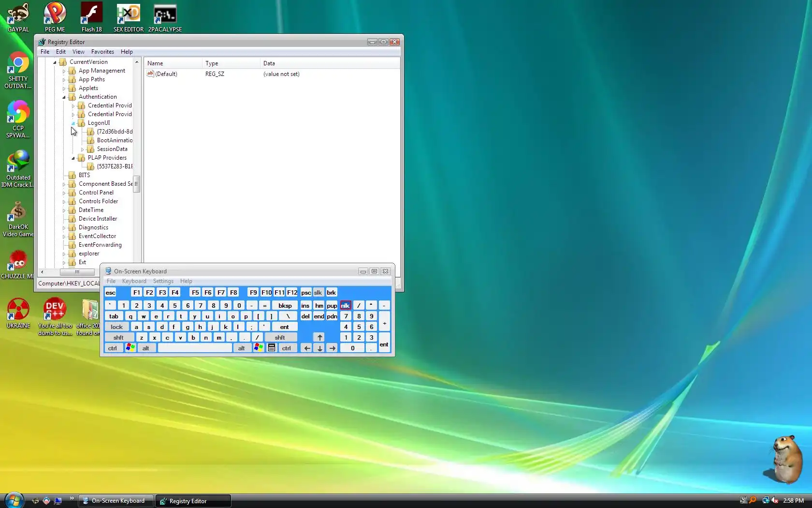Screen dimensions: 812x508
Task: Expand the App Paths key
Action: pos(64,80)
